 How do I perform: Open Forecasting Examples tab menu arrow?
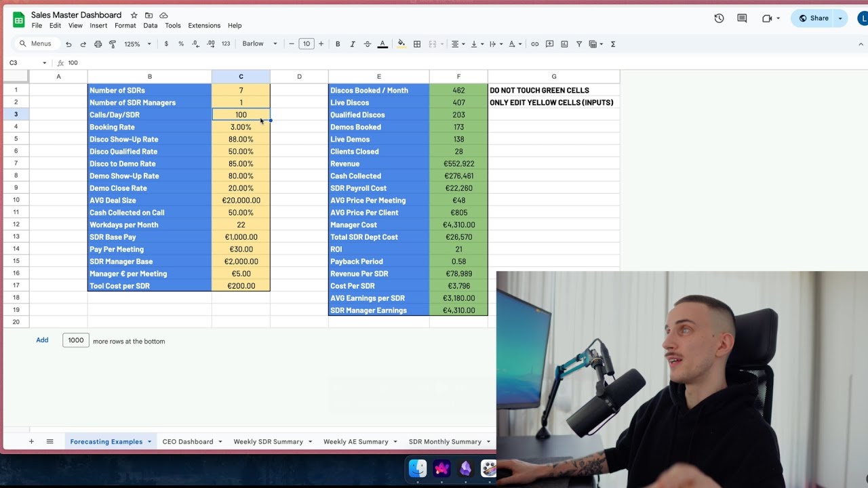[149, 442]
